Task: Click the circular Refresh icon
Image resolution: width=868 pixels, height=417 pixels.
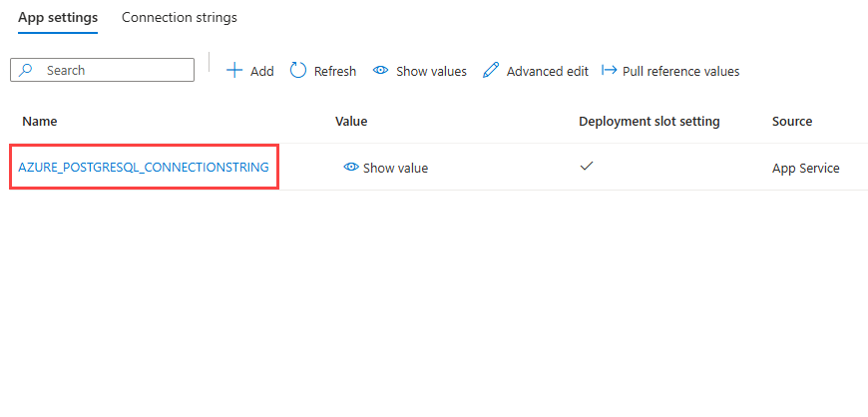Action: click(x=298, y=70)
